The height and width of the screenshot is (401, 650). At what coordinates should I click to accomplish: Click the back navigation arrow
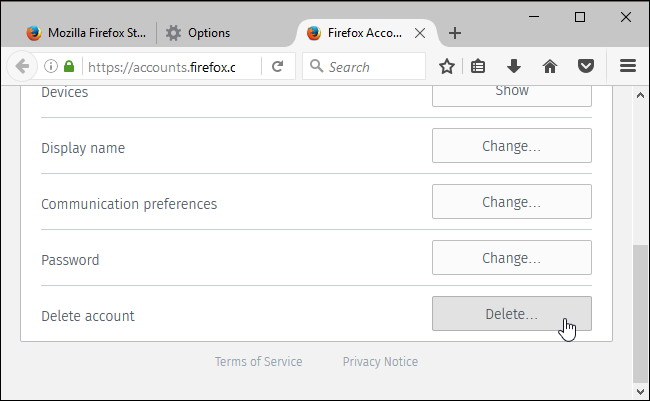coord(21,67)
